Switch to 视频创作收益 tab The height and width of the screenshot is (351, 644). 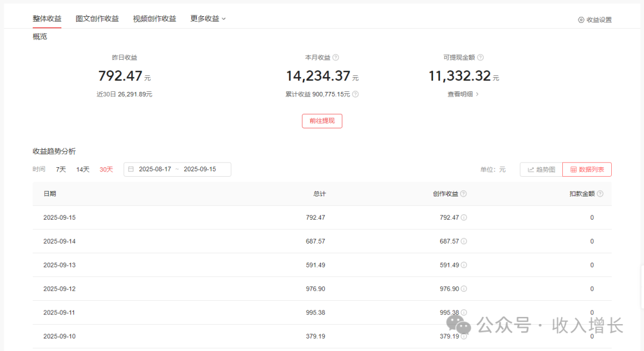coord(154,19)
